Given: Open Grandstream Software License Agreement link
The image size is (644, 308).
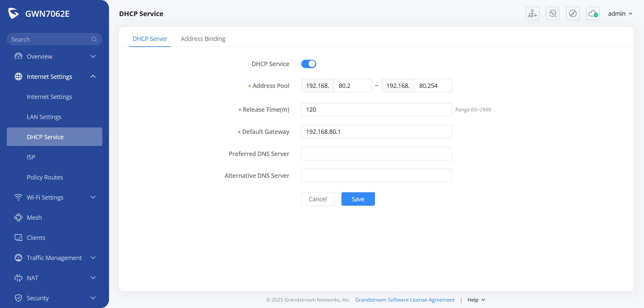Looking at the screenshot, I should pyautogui.click(x=405, y=300).
